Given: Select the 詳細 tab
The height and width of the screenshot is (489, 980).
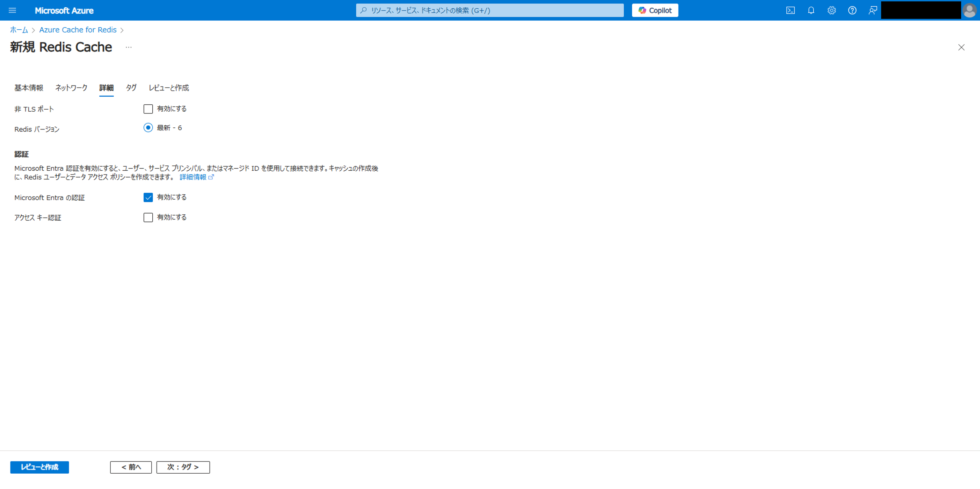Looking at the screenshot, I should click(x=107, y=88).
